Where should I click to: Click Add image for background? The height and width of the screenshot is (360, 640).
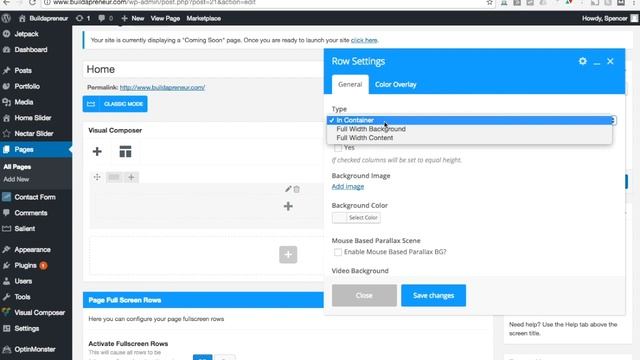pyautogui.click(x=348, y=187)
